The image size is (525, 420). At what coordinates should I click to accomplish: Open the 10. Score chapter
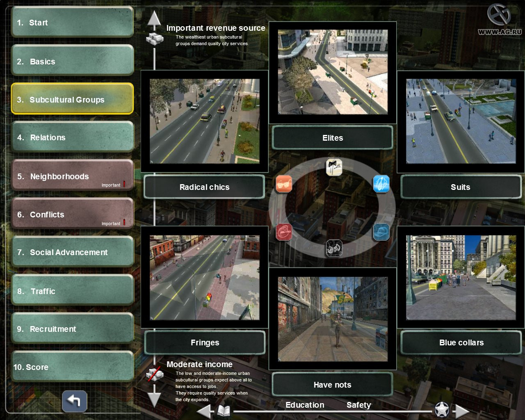pos(72,367)
